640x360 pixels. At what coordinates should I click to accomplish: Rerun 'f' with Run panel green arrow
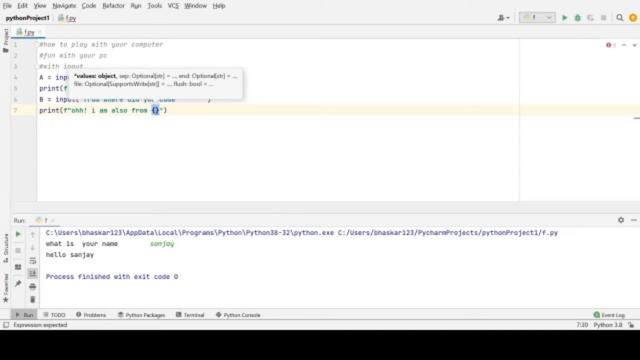click(x=18, y=234)
